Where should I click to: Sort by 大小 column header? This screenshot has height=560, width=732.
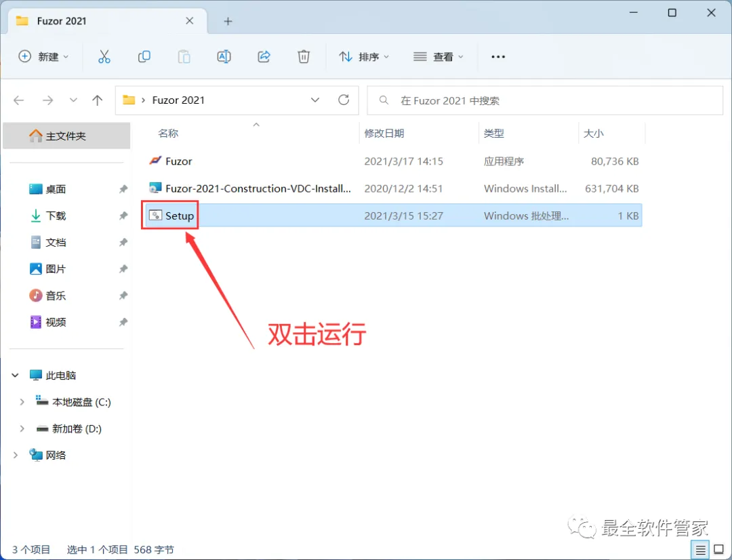click(593, 133)
